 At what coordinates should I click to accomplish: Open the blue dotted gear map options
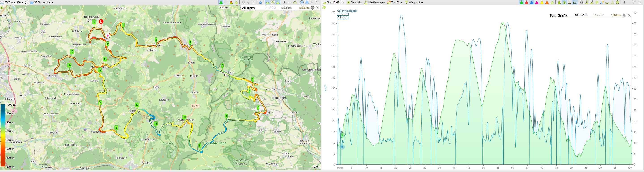click(x=307, y=2)
